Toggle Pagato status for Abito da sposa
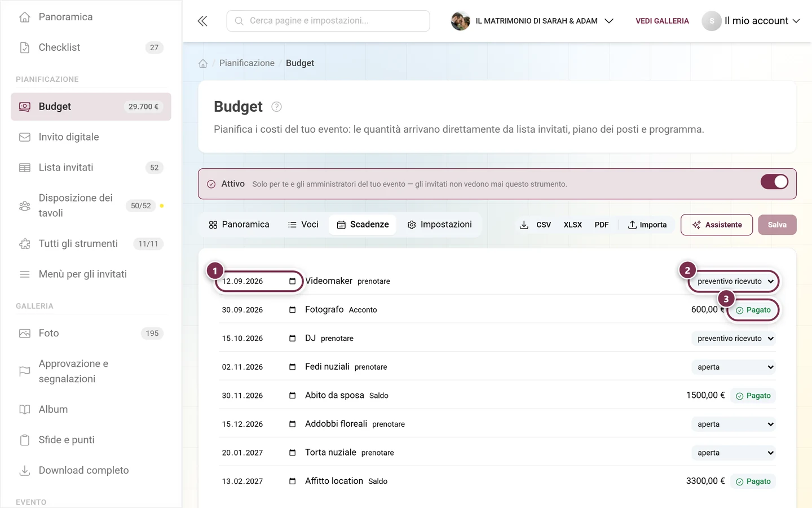 coord(753,396)
